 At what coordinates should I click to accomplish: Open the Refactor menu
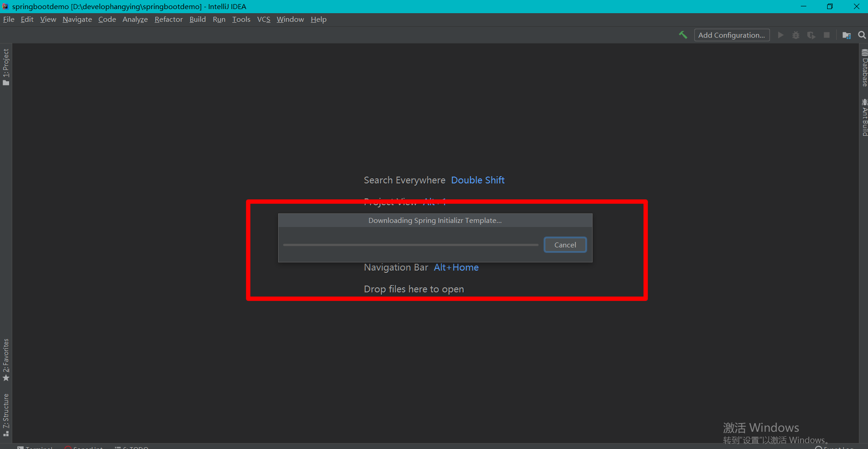(168, 19)
